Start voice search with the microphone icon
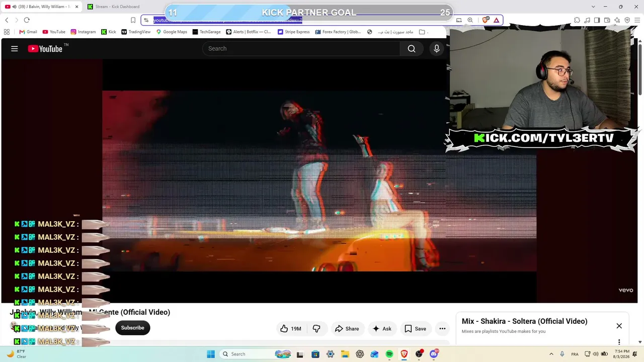The width and height of the screenshot is (644, 362). tap(437, 49)
